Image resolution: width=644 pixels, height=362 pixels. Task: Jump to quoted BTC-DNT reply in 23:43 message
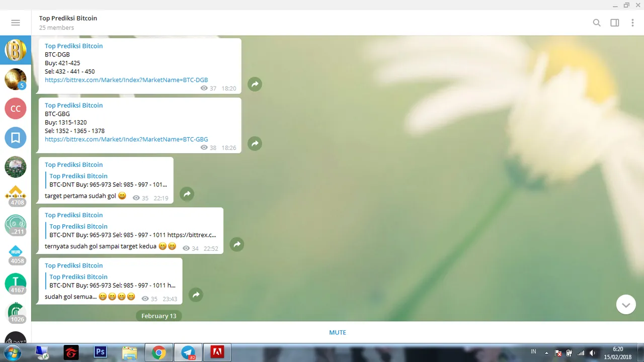click(111, 281)
